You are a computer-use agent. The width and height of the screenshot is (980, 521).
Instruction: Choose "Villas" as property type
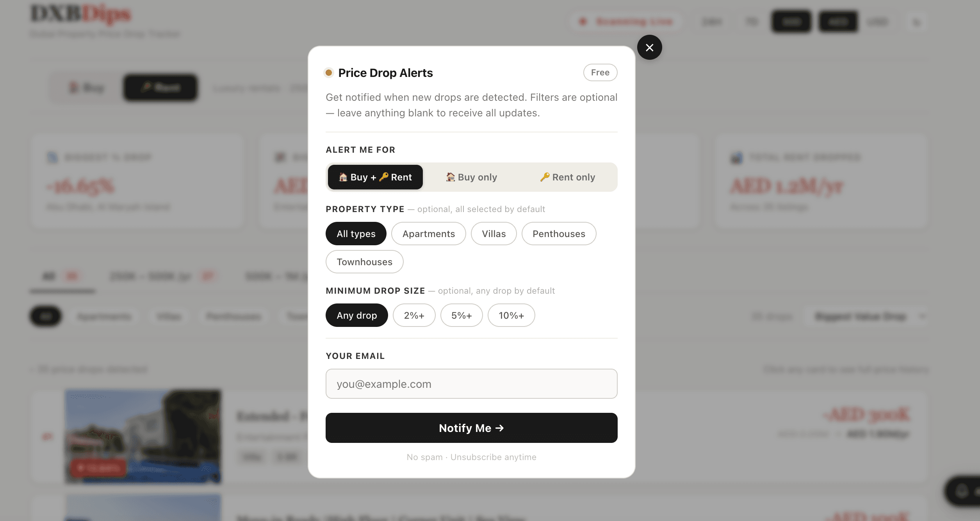coord(494,234)
